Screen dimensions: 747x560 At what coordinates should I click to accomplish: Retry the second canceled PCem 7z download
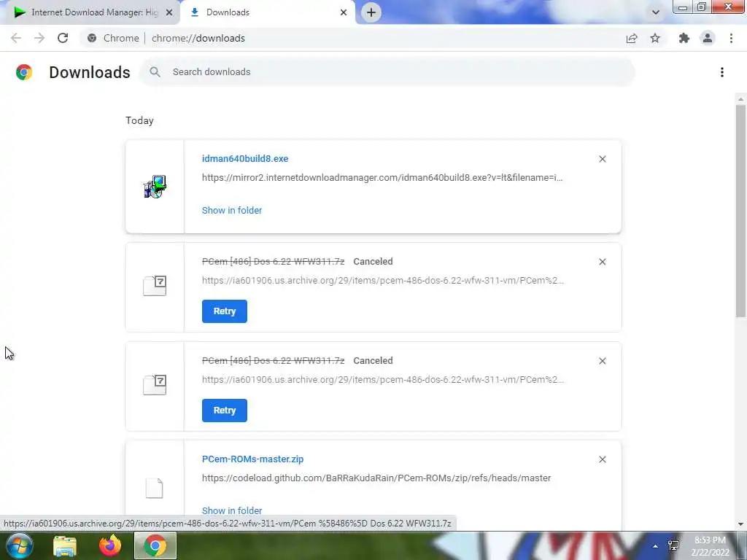coord(225,411)
